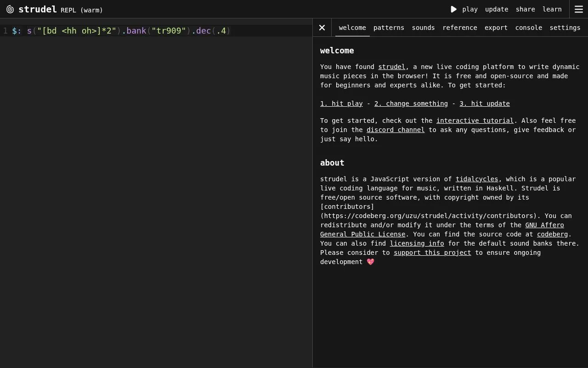Click the .dec function in code
Image resolution: width=588 pixels, height=368 pixels.
click(x=202, y=31)
